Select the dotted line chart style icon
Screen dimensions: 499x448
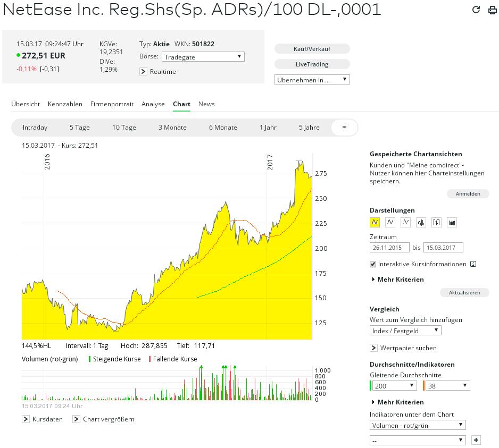click(x=405, y=222)
